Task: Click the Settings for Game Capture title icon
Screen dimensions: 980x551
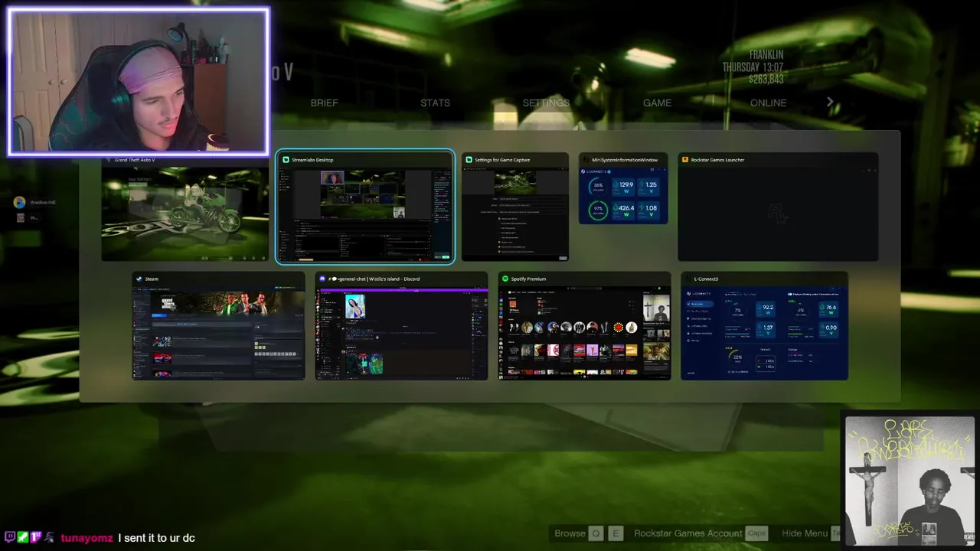Action: pos(469,160)
